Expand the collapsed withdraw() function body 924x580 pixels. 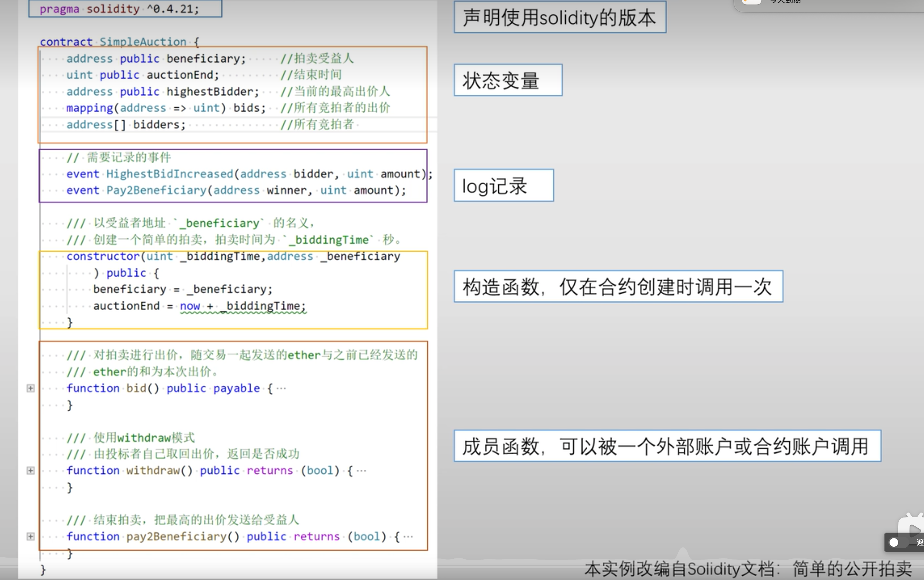31,471
